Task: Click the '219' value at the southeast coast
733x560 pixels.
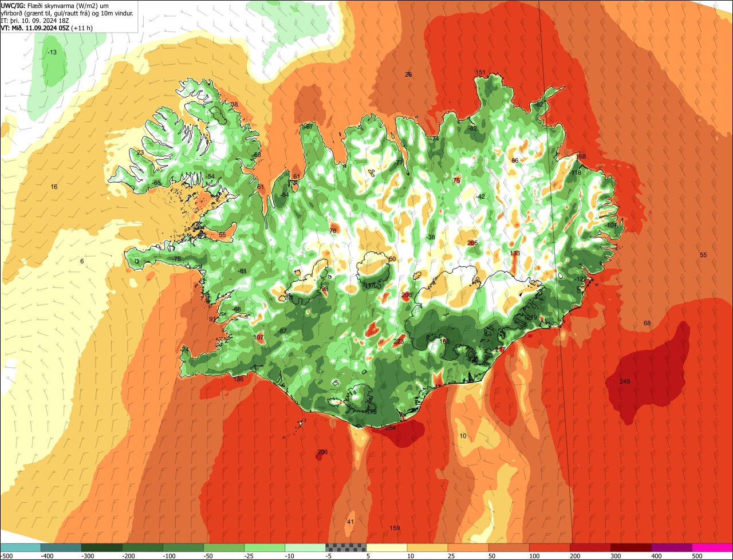Action: click(532, 317)
